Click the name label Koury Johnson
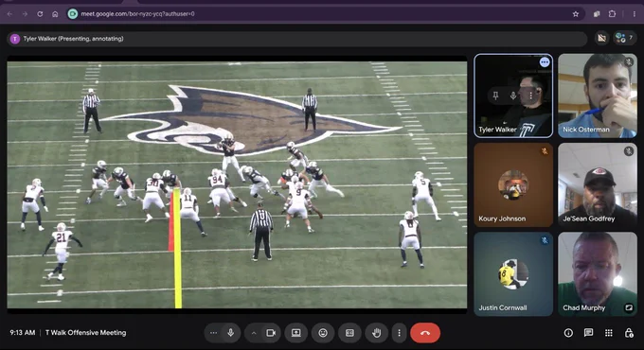Screen dimensions: 644x350 pyautogui.click(x=502, y=219)
